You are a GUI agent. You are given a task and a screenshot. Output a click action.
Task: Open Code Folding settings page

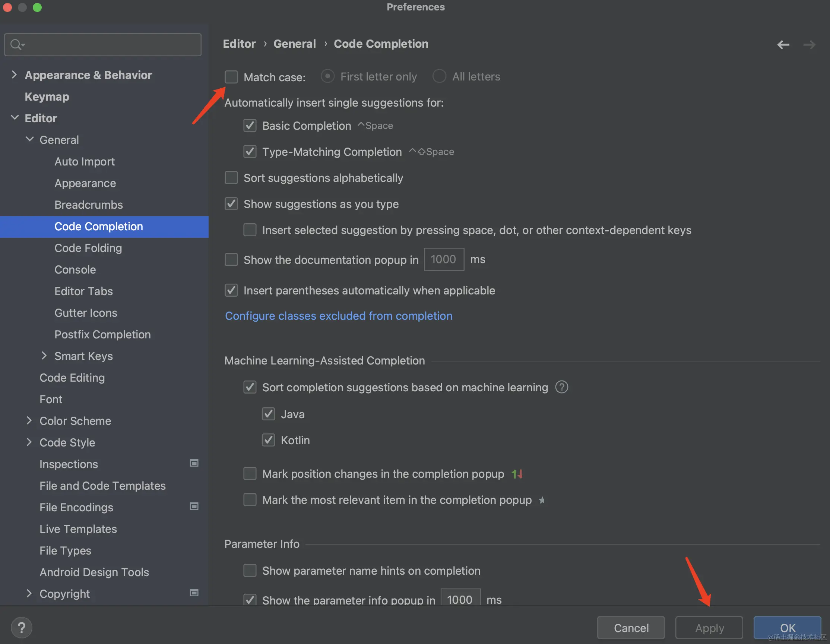(x=88, y=248)
